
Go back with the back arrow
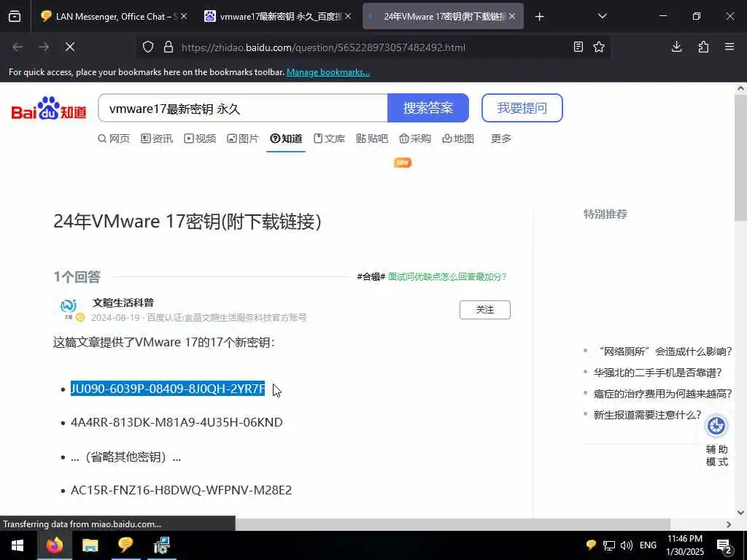click(x=18, y=47)
